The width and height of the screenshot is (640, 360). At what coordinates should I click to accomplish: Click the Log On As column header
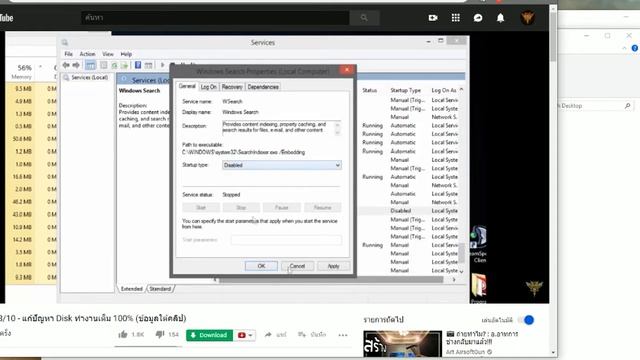pos(444,90)
